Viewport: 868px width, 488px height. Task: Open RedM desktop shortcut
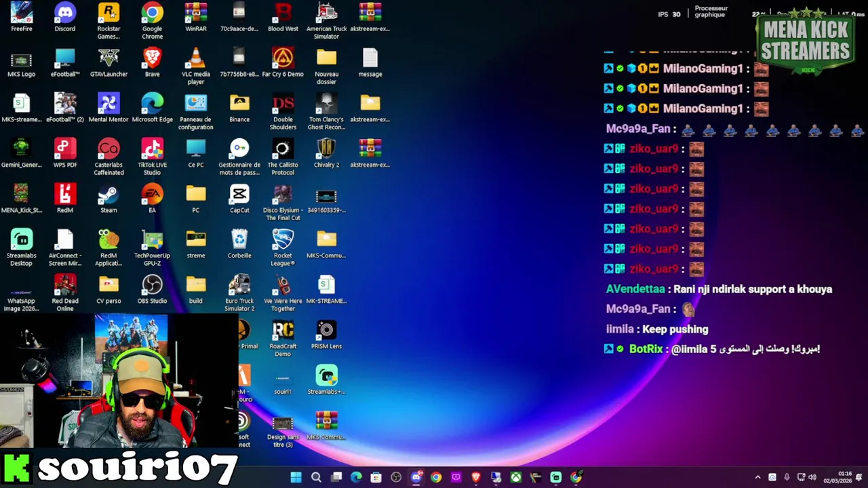(x=65, y=199)
